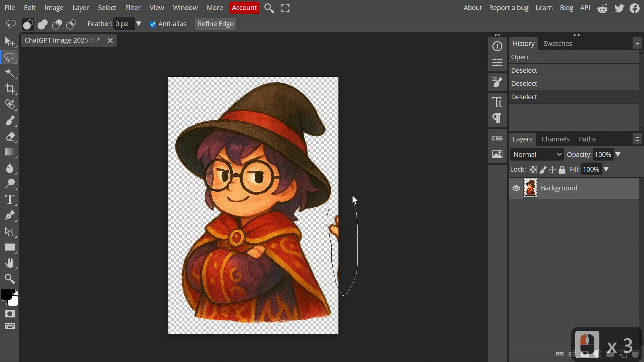Select the Hand pan tool
644x362 pixels.
coord(9,263)
